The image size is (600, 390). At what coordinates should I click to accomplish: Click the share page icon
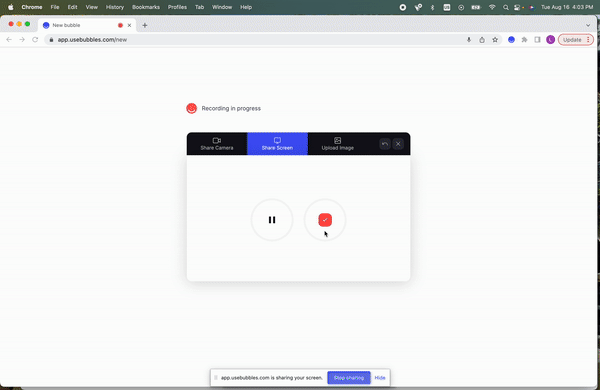pyautogui.click(x=482, y=40)
